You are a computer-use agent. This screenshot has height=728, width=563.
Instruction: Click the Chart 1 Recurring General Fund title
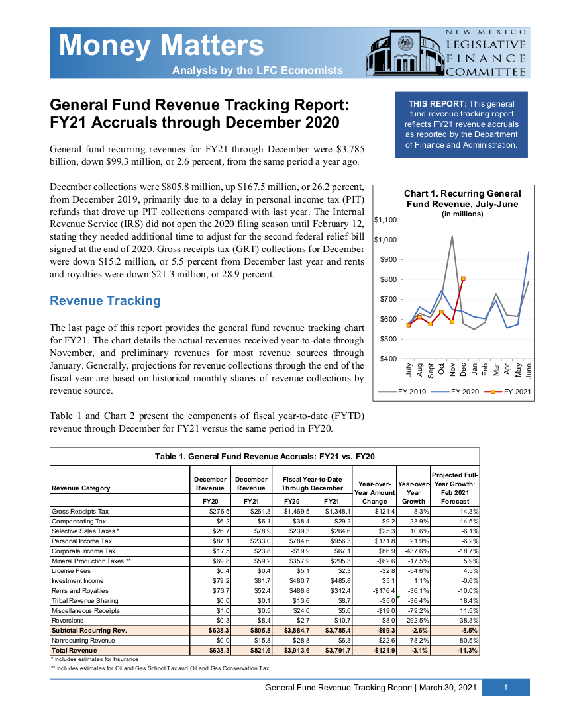pyautogui.click(x=462, y=199)
